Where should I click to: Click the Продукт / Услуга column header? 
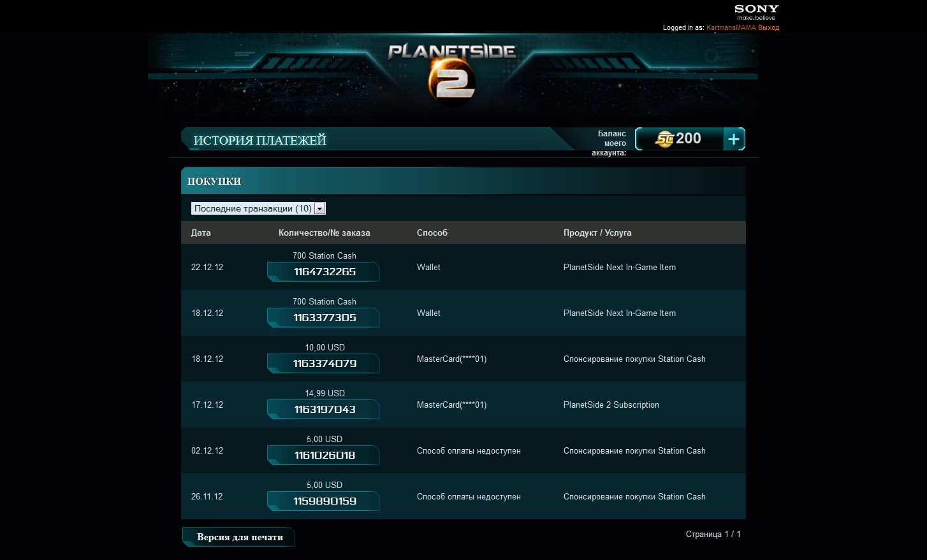(597, 233)
